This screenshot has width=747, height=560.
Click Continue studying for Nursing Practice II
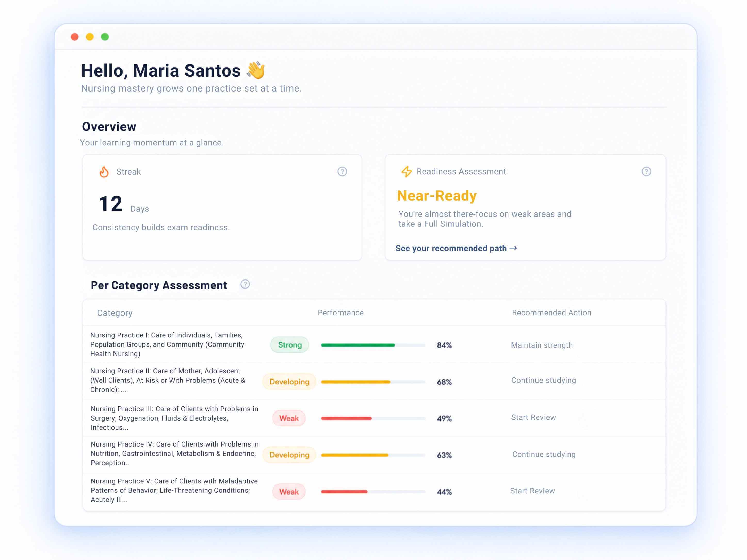543,380
